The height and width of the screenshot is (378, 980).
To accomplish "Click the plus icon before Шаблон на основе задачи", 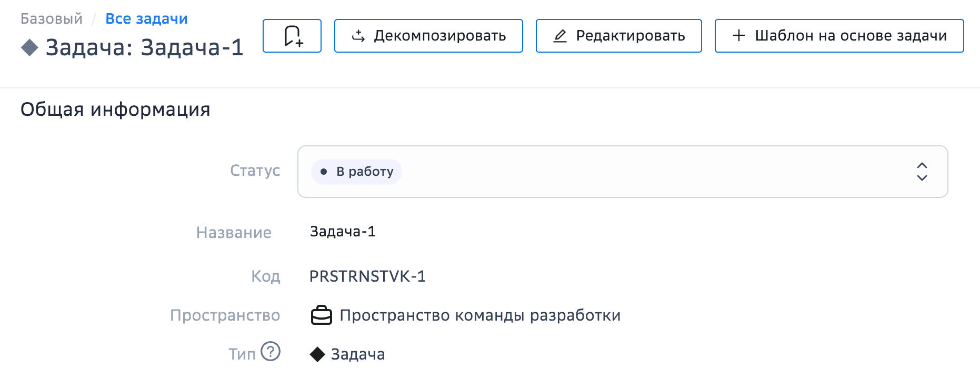I will tap(738, 36).
